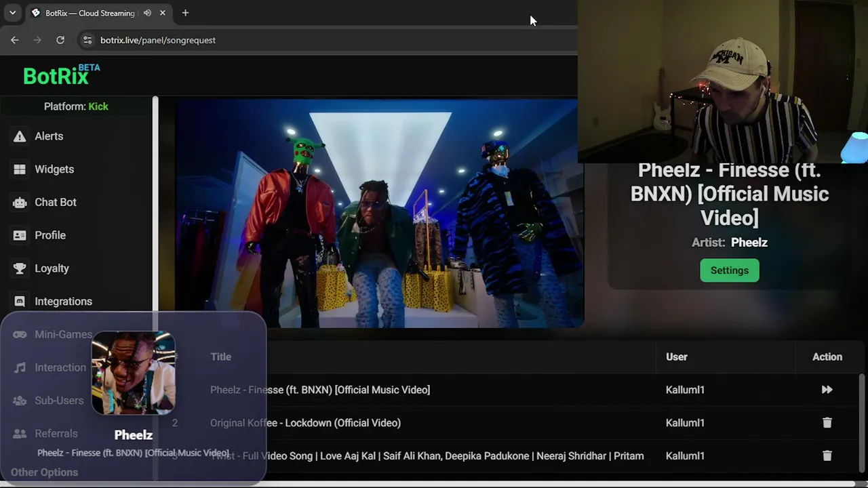Open Profile via its ID card icon

pos(20,235)
